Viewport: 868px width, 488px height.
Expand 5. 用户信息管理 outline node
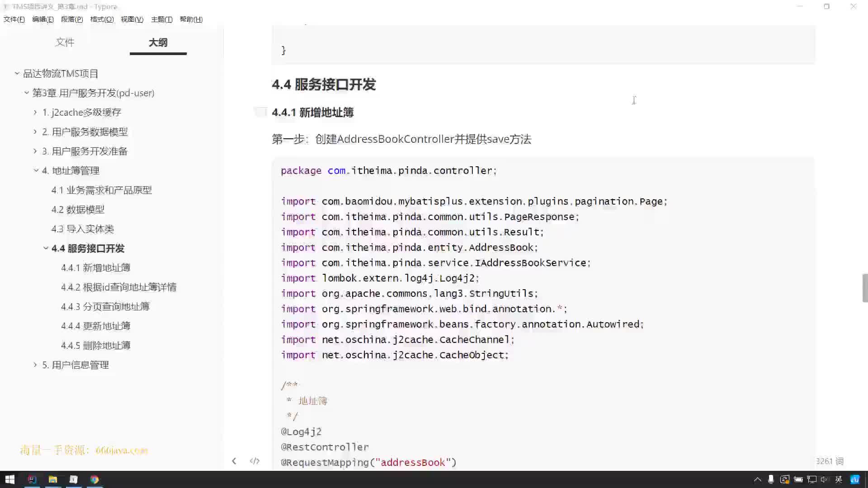point(35,365)
